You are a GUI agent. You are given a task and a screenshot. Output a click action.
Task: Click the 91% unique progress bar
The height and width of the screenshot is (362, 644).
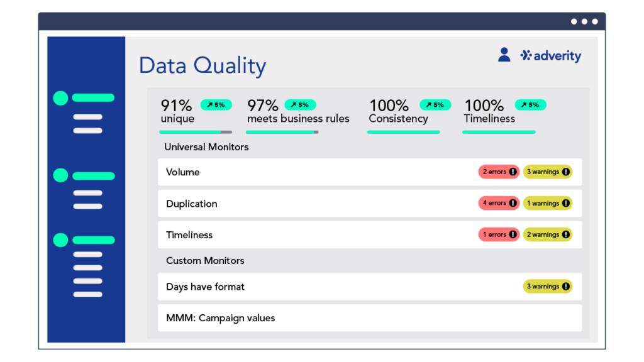pos(196,132)
